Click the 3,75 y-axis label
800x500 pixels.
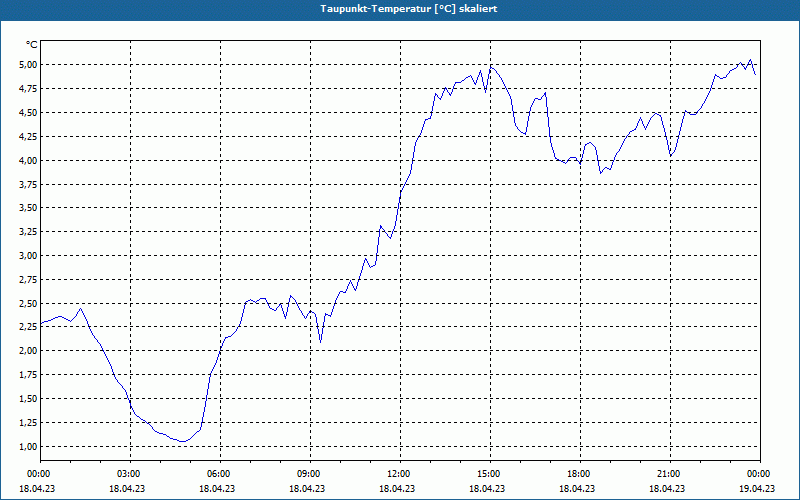coord(28,185)
